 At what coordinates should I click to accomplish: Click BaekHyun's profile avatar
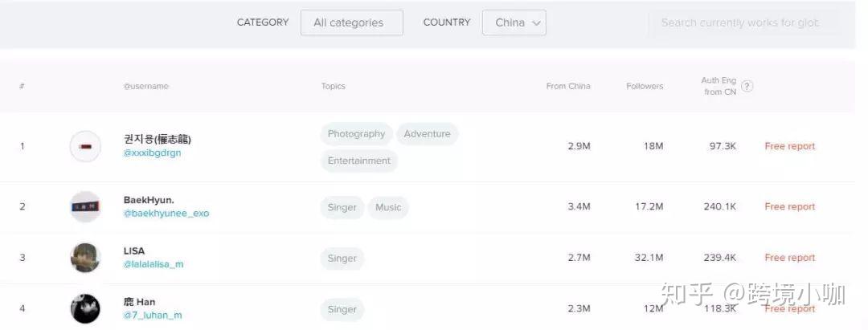click(x=85, y=206)
